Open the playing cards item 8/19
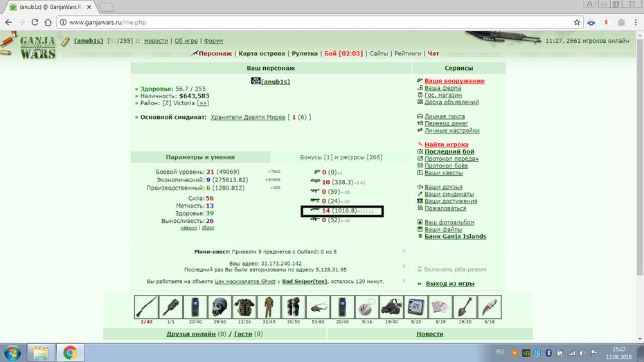644x362 pixels. [440, 307]
